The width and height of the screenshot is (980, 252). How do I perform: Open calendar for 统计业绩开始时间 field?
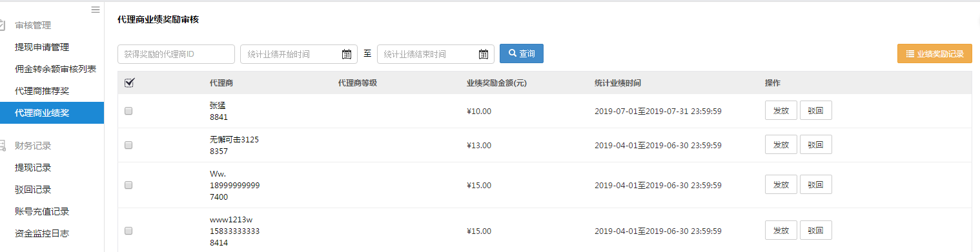click(x=347, y=54)
